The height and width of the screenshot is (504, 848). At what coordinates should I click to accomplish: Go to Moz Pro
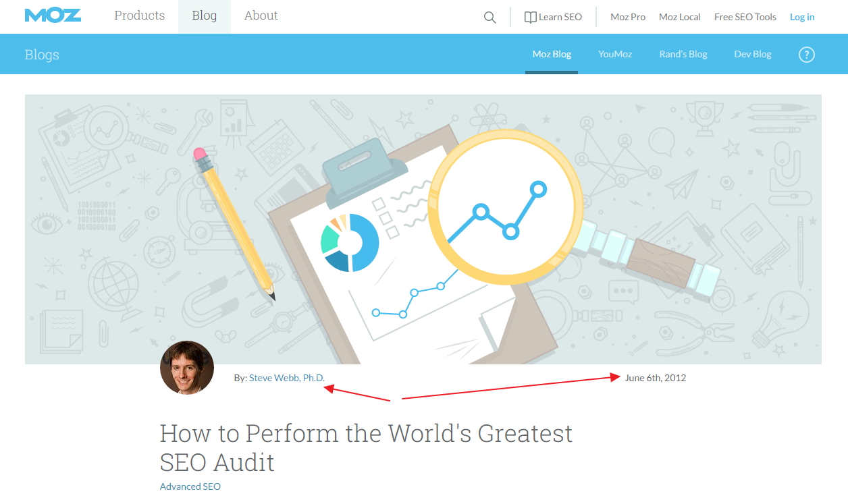tap(628, 17)
